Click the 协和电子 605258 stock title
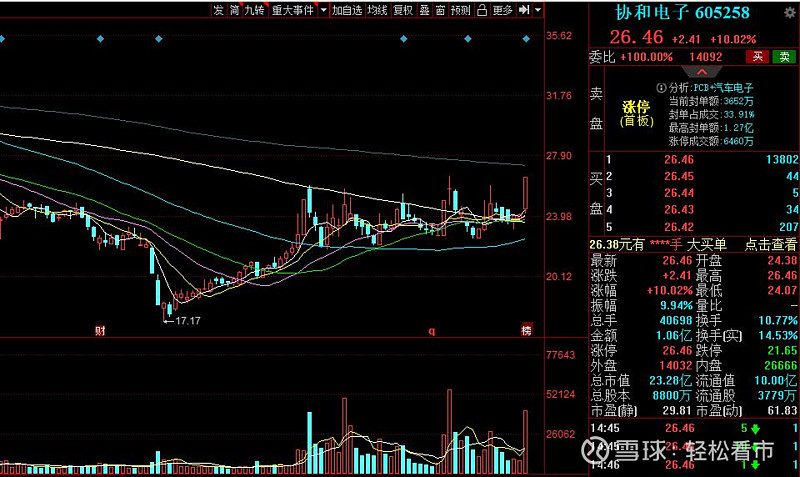The image size is (800, 477). tap(682, 13)
